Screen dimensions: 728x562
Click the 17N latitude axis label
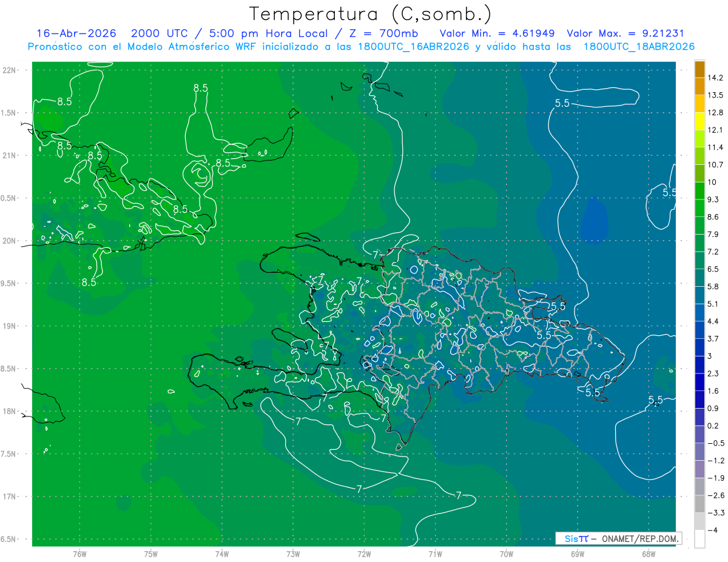[9, 497]
